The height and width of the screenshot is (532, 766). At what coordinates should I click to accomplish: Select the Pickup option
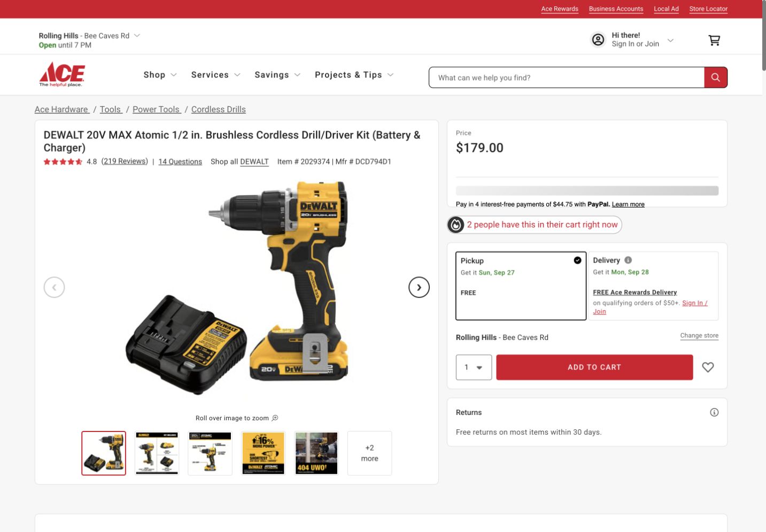pos(521,286)
